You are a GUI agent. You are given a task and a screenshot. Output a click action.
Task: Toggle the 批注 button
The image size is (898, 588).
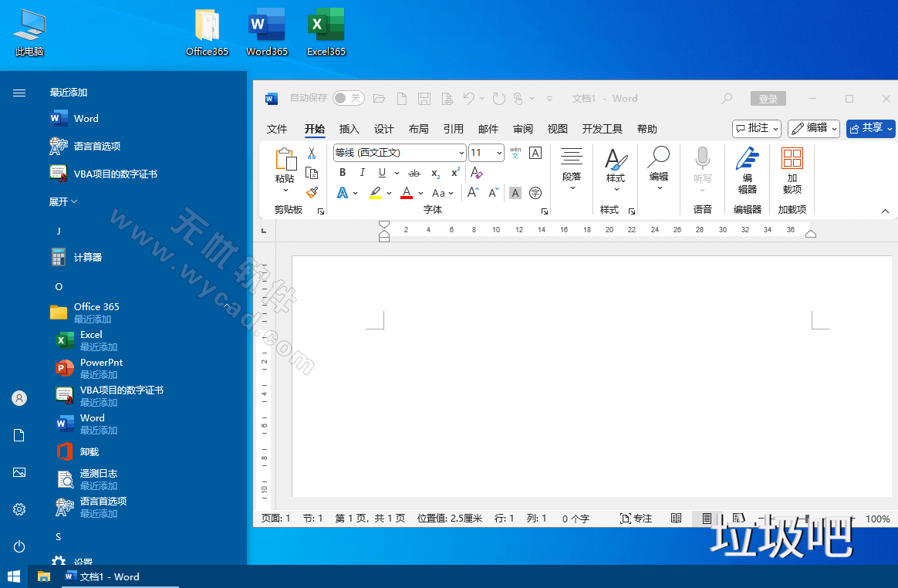pyautogui.click(x=756, y=128)
